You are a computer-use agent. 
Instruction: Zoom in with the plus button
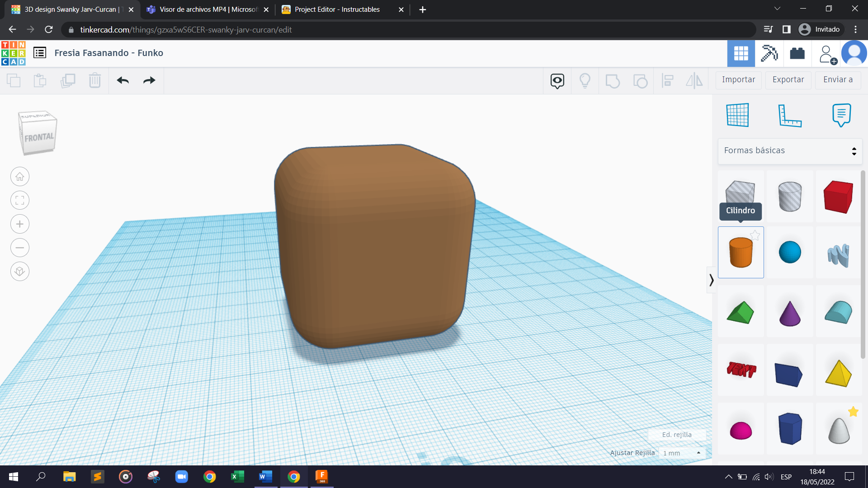[20, 224]
